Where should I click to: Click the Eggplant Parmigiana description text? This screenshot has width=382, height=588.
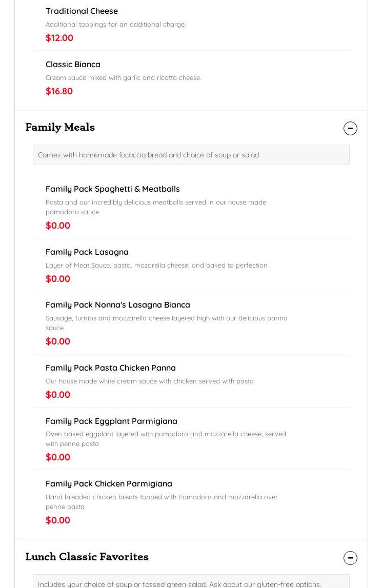tap(166, 439)
